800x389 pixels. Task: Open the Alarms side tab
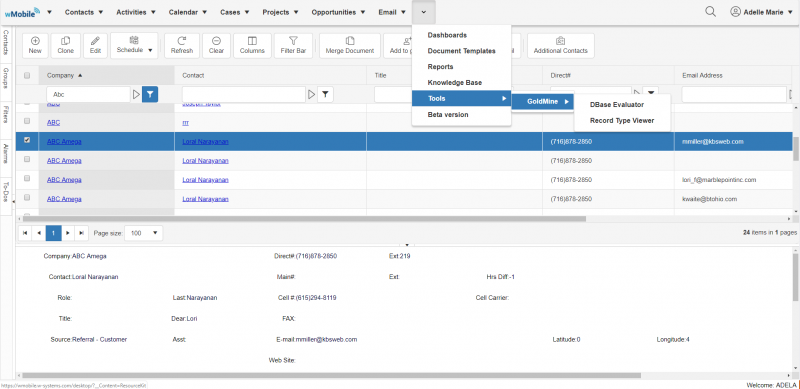click(6, 153)
